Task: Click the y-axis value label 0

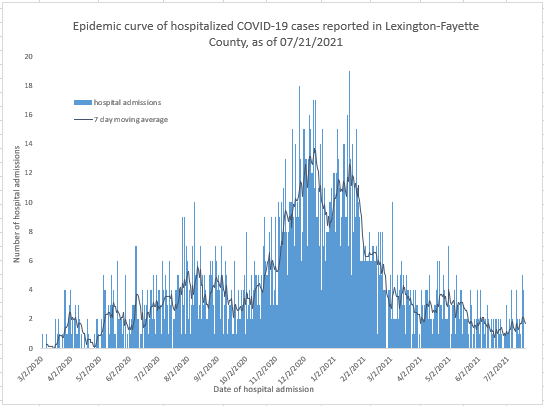Action: [31, 348]
